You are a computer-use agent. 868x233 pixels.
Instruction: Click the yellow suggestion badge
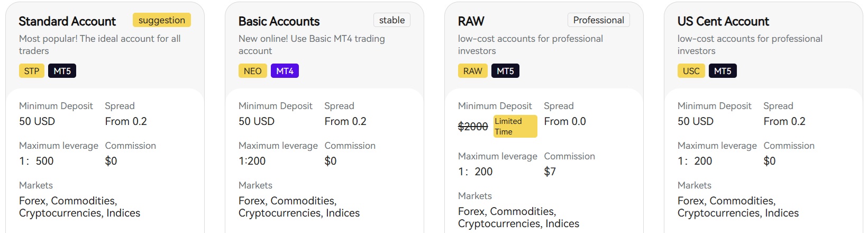coord(161,20)
